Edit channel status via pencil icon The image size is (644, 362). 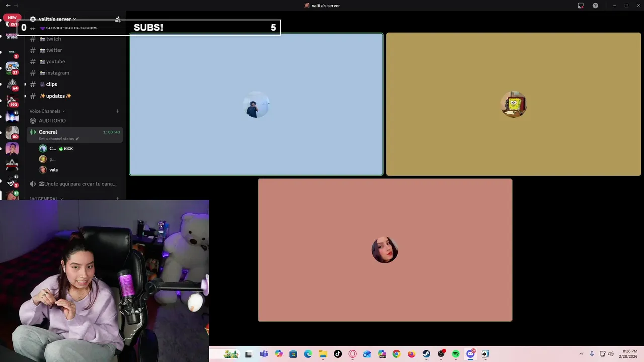[77, 139]
